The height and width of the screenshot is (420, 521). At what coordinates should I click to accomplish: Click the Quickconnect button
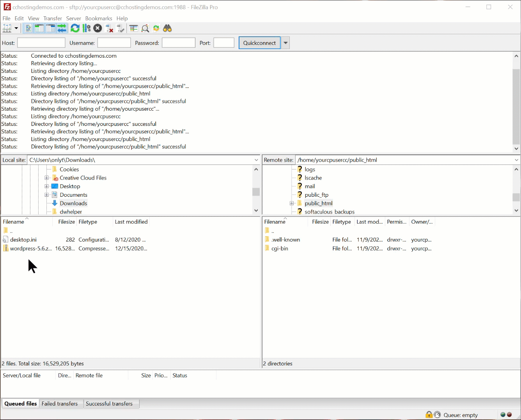259,43
